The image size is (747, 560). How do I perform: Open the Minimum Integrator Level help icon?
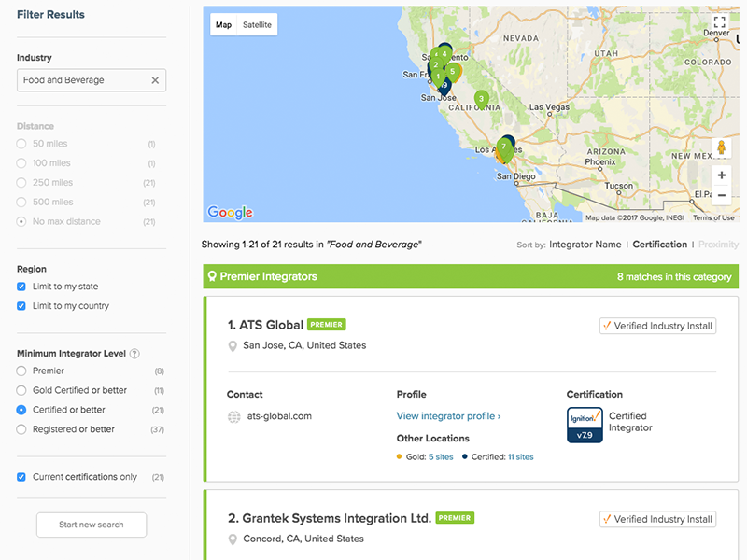pos(134,354)
